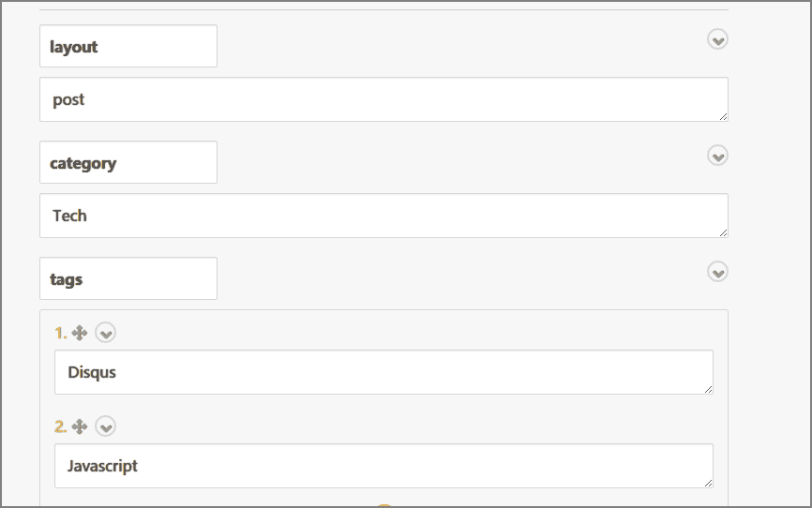Click the category key name field

pyautogui.click(x=128, y=162)
